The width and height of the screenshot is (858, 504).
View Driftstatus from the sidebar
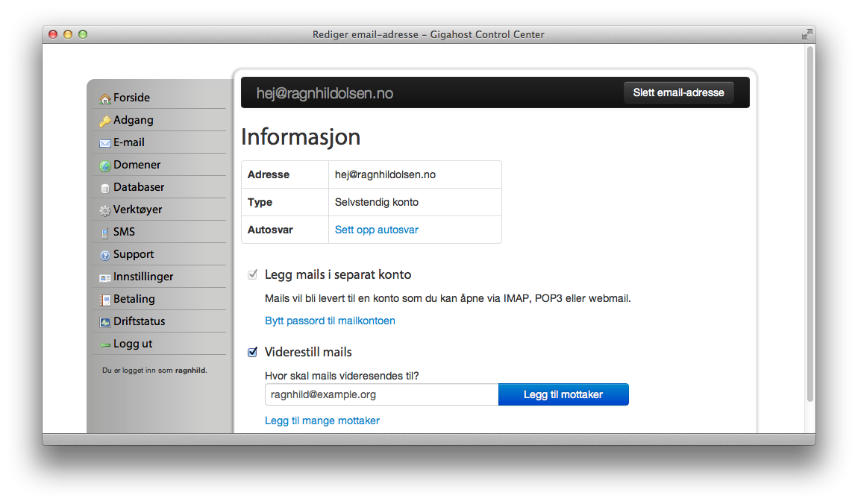pos(139,321)
